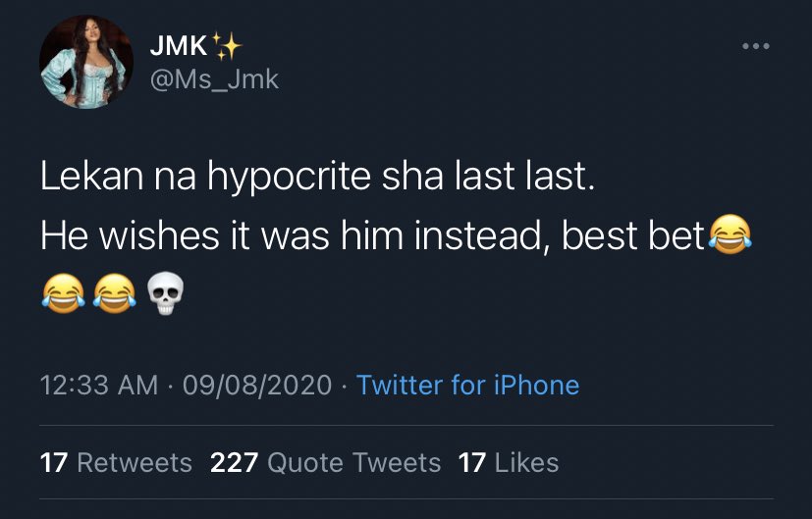Click the 12:33 AM timestamp
This screenshot has height=519, width=812.
point(99,385)
